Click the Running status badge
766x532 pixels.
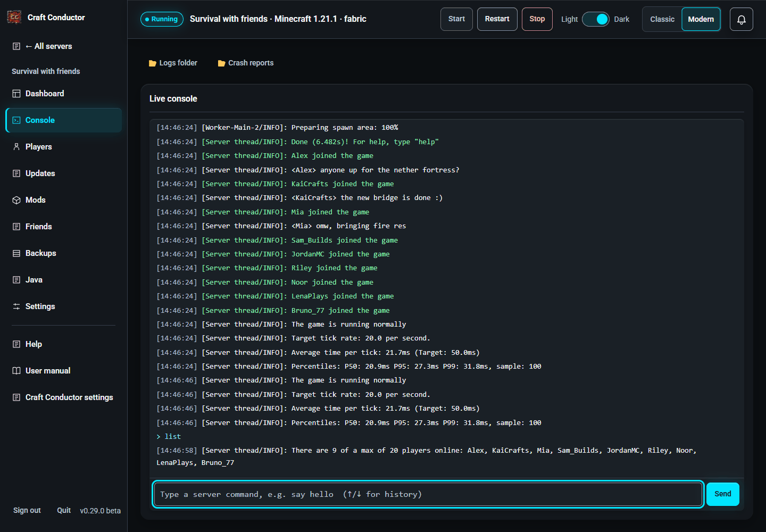click(x=162, y=19)
